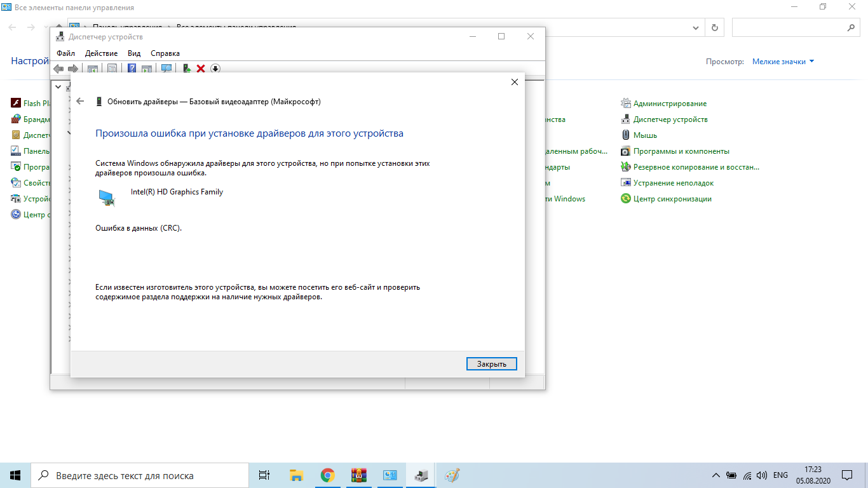Open Устранение неполадок in Control Panel
The image size is (868, 488).
674,183
